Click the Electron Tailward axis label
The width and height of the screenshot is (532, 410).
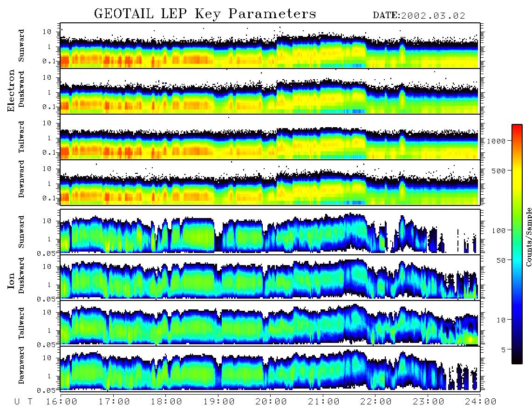tap(21, 137)
